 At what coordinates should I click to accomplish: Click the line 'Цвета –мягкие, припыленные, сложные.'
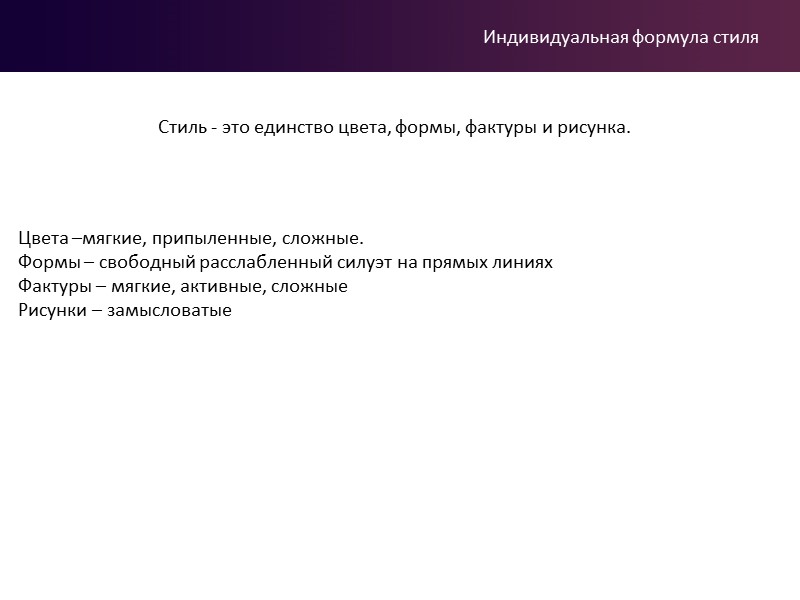191,238
